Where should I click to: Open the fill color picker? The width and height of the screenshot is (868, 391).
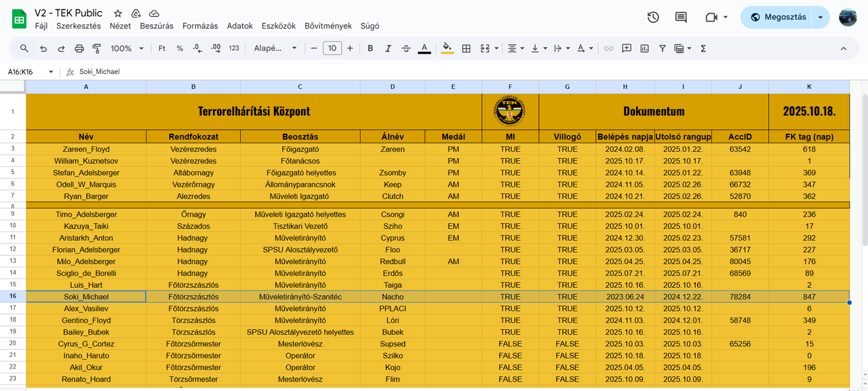[448, 48]
